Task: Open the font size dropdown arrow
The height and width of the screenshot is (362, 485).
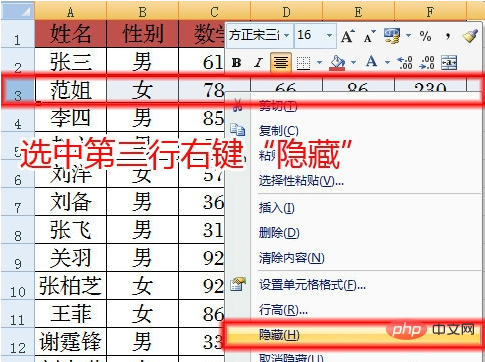Action: [329, 35]
